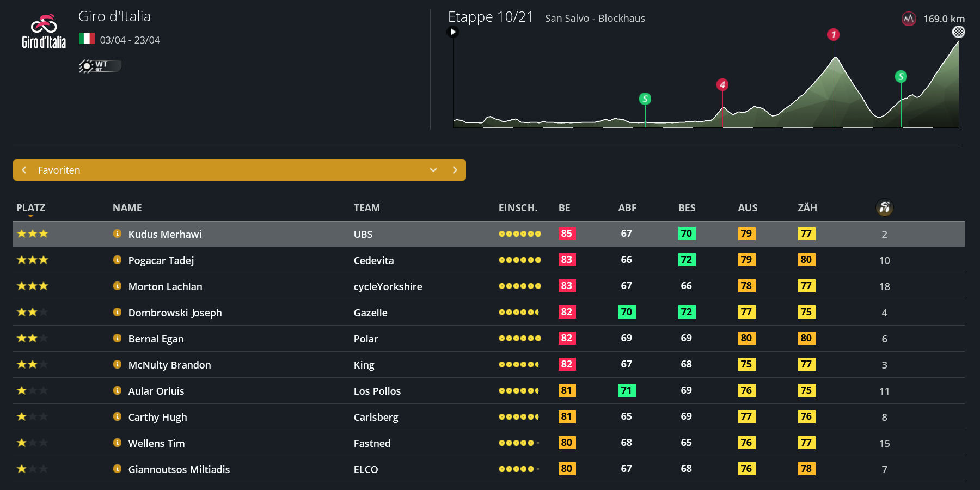Go to previous view with left arrow

[x=24, y=170]
